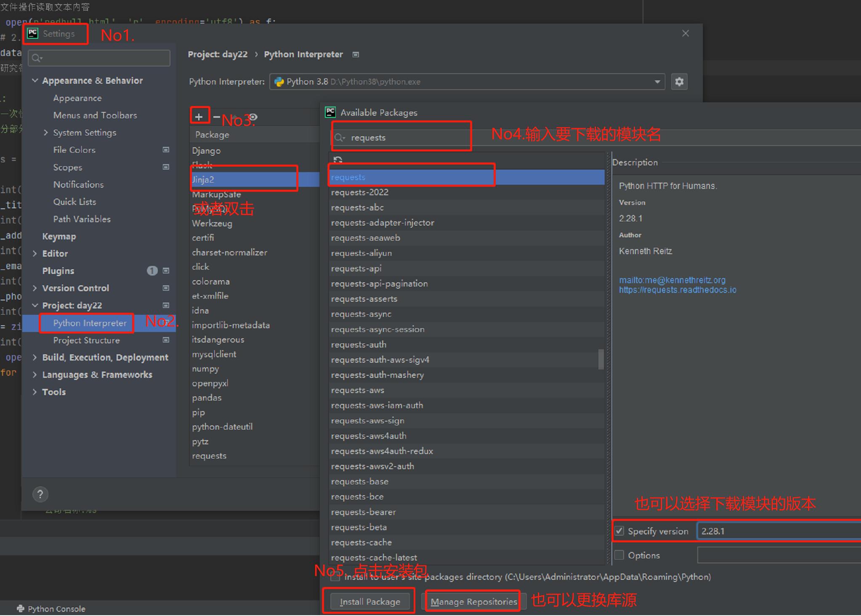Select requests-aliyun in available packages
This screenshot has height=616, width=861.
point(466,253)
